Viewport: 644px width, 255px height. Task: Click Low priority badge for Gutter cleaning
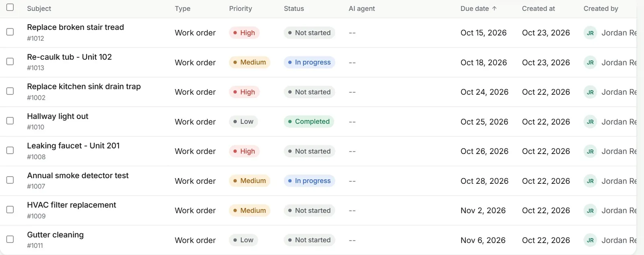[x=244, y=240]
